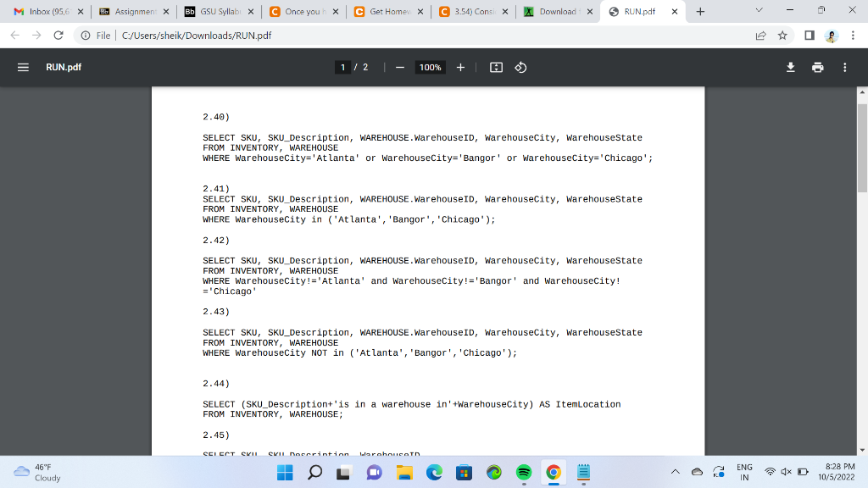Zoom in the PDF with the plus icon
The width and height of the screenshot is (868, 488).
pos(459,67)
